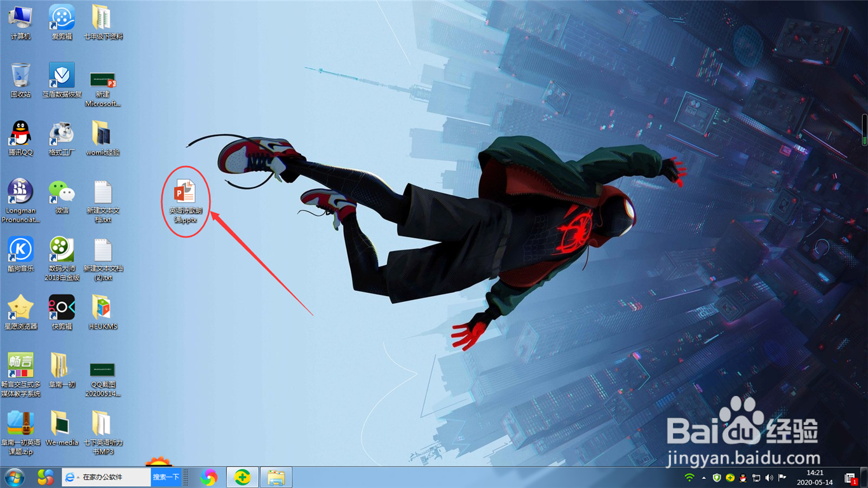
Task: Open the 360 green plus taskbar app
Action: tap(241, 477)
